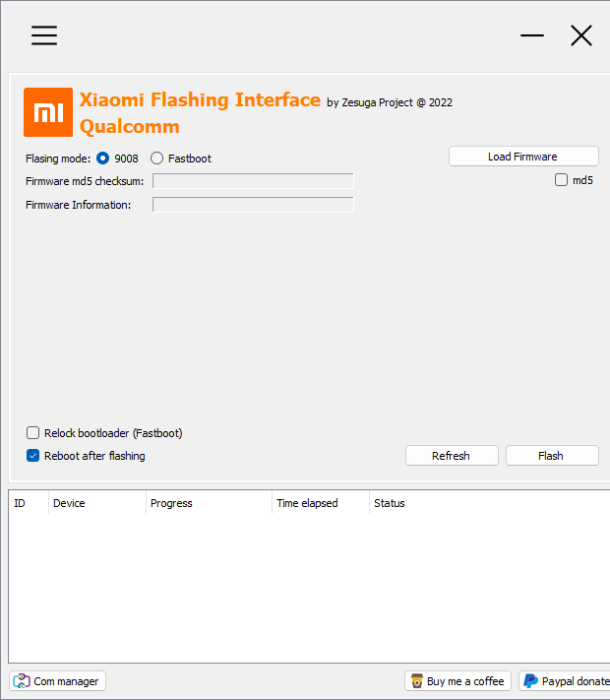Open the Com manager
The image size is (610, 700).
(58, 681)
